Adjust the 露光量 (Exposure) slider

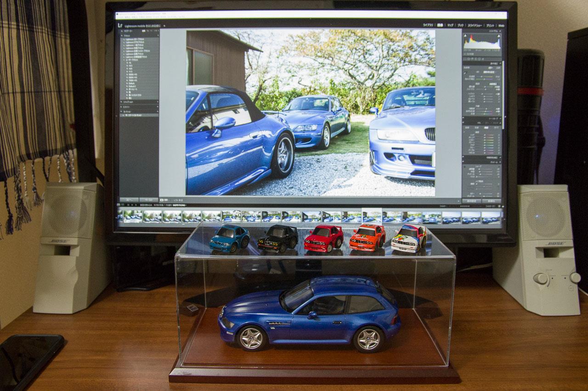(x=484, y=87)
